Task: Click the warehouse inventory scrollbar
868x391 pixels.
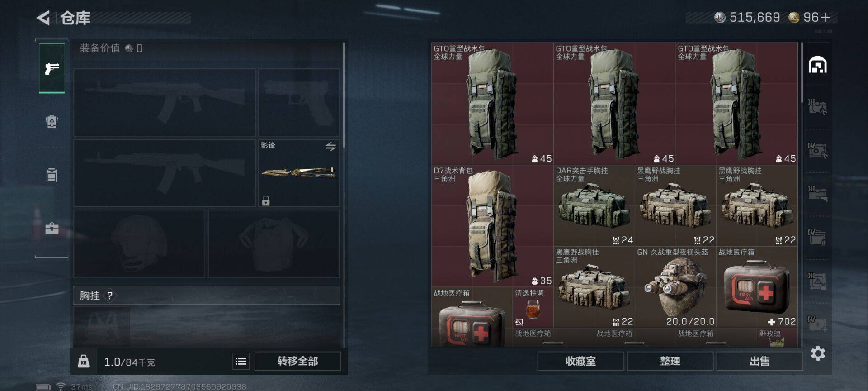Action: [x=802, y=72]
